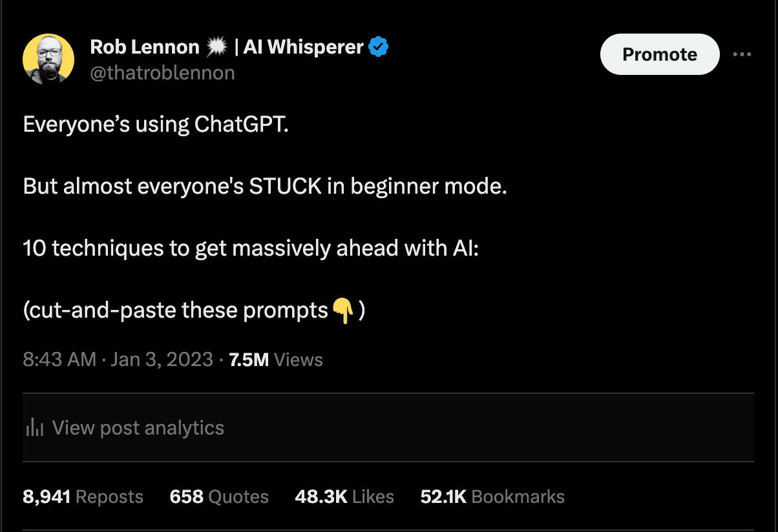The image size is (778, 532).
Task: Click the "Everyone's using ChatGPT." line
Action: point(155,124)
